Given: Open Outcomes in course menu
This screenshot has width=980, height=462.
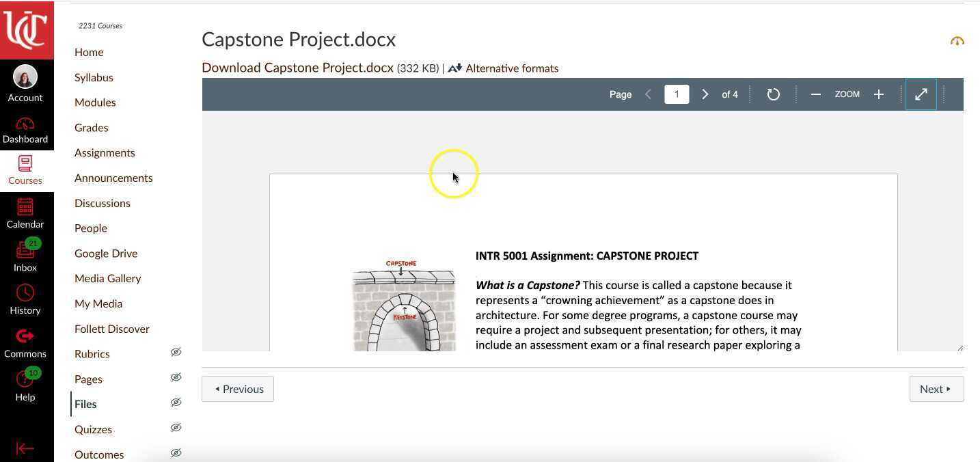Looking at the screenshot, I should coord(99,454).
